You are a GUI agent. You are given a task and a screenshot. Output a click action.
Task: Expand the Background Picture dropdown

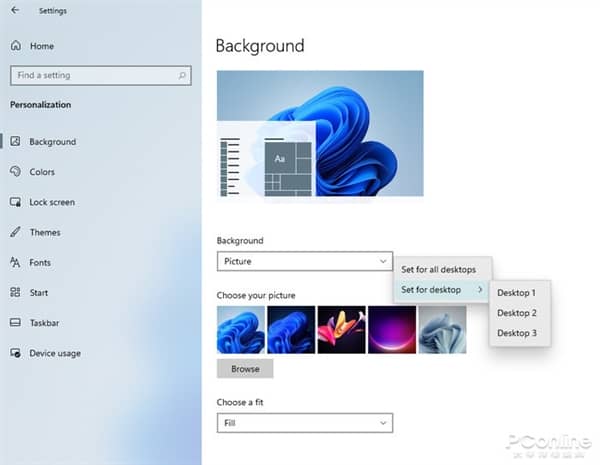click(x=304, y=261)
